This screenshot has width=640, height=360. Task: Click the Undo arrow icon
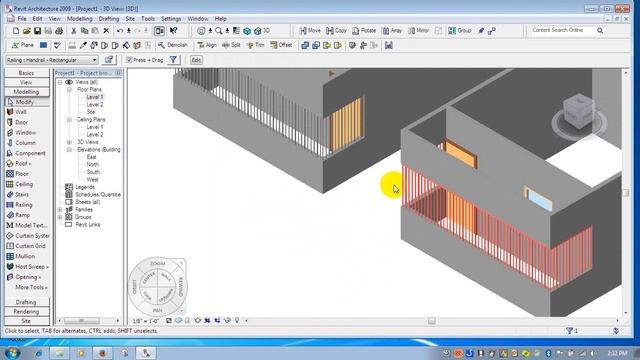pyautogui.click(x=120, y=31)
